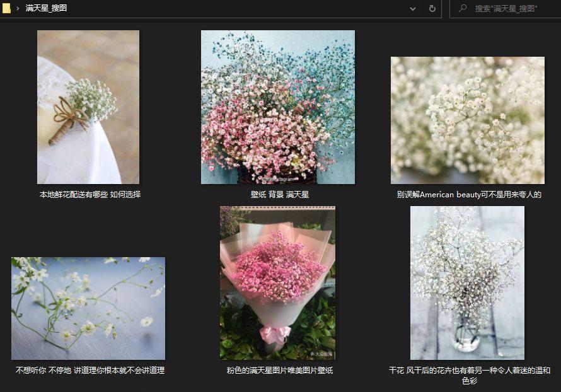Select the small white flowers on blue thumbnail
Screen dimensions: 561x392
[x=88, y=308]
